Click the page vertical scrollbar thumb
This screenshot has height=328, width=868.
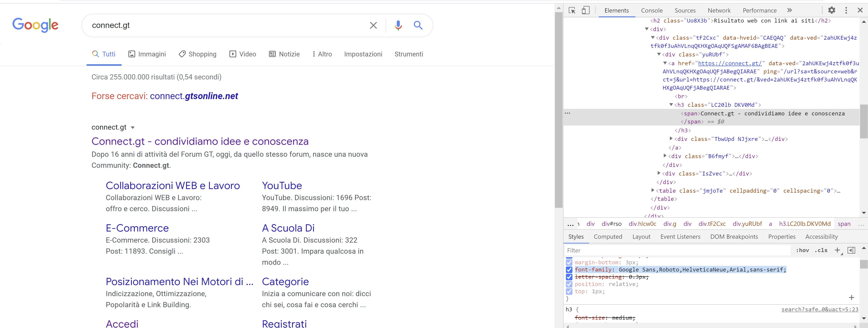pos(558,110)
